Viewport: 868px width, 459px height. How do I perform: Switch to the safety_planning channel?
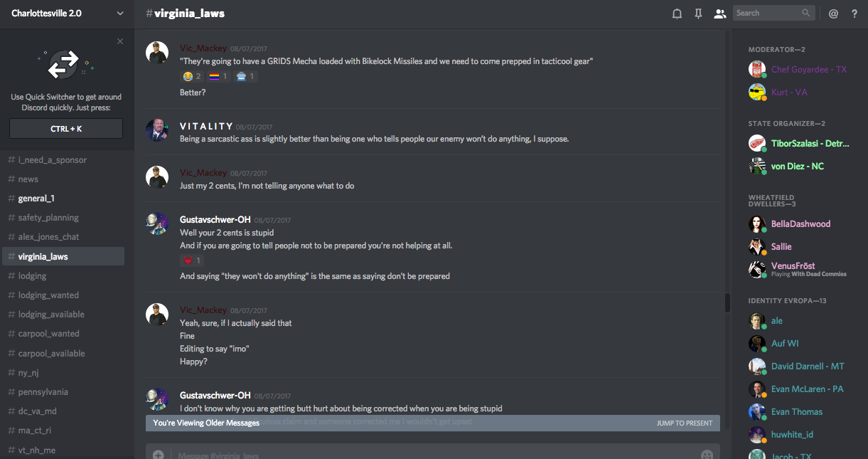48,218
